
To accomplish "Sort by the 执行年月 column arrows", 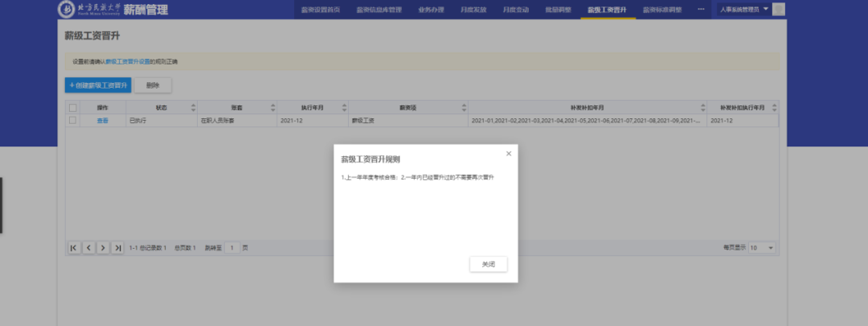I will [x=344, y=108].
